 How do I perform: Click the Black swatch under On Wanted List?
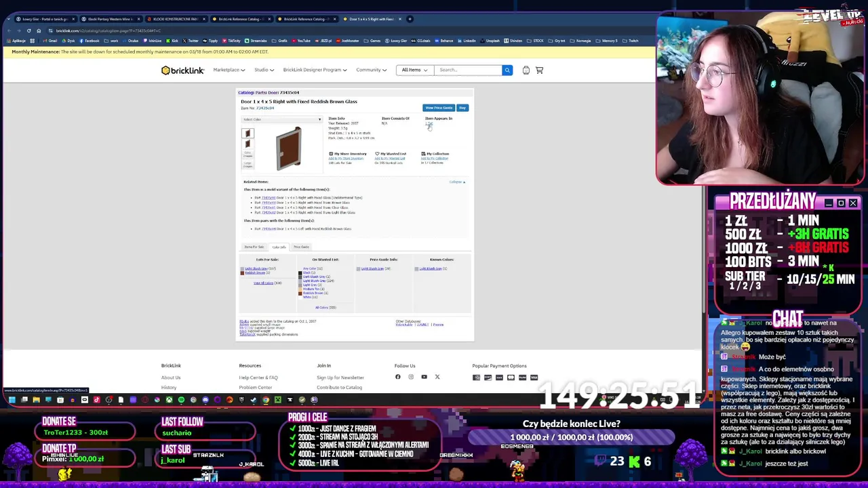click(x=300, y=272)
